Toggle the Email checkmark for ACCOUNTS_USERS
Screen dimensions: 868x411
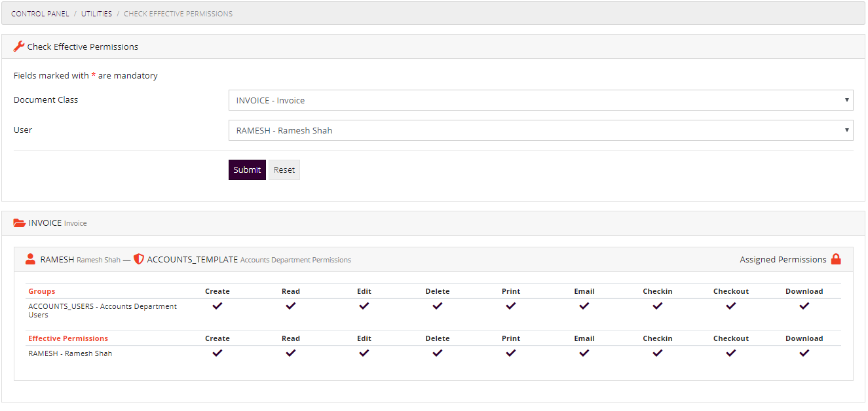tap(584, 306)
